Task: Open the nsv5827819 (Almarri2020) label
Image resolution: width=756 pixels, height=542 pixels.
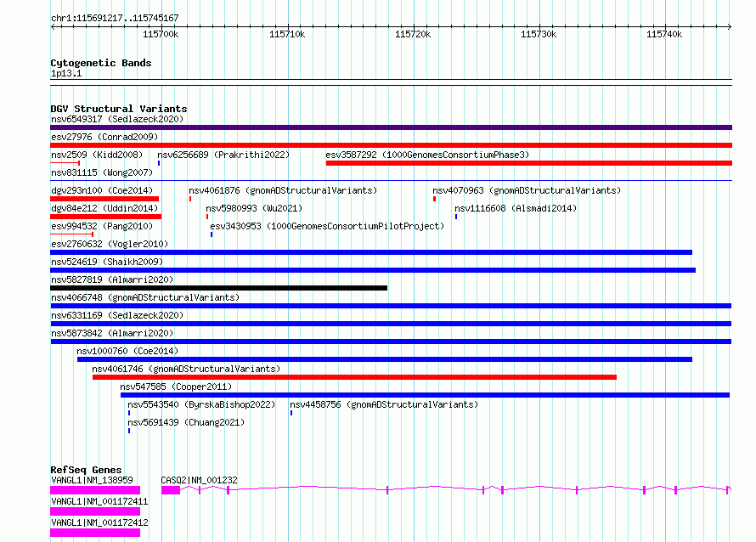Action: click(x=112, y=279)
